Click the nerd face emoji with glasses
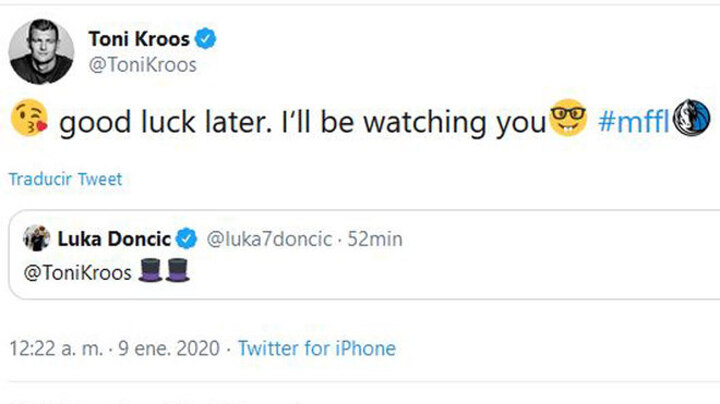The width and height of the screenshot is (720, 404). click(567, 122)
